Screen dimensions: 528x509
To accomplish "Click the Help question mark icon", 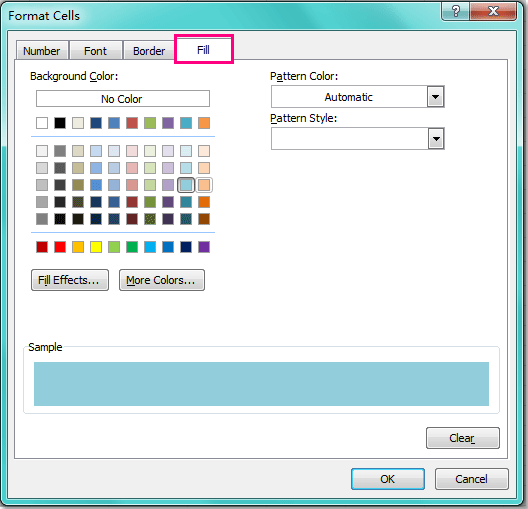I will 455,11.
